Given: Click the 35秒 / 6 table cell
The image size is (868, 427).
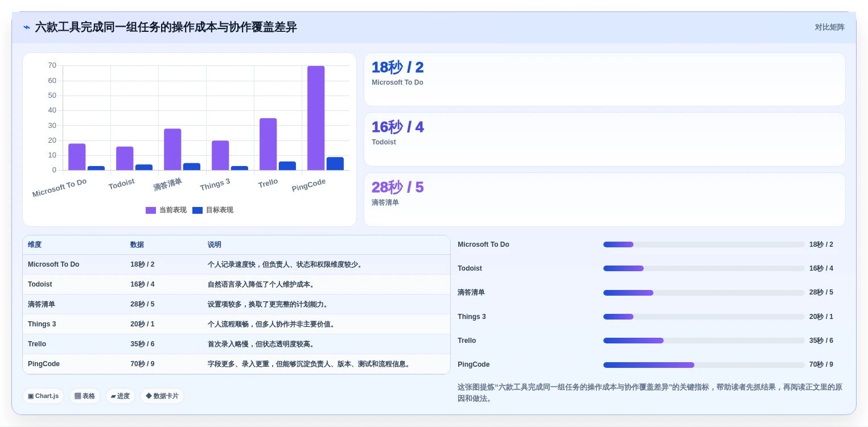Looking at the screenshot, I should pyautogui.click(x=142, y=344).
